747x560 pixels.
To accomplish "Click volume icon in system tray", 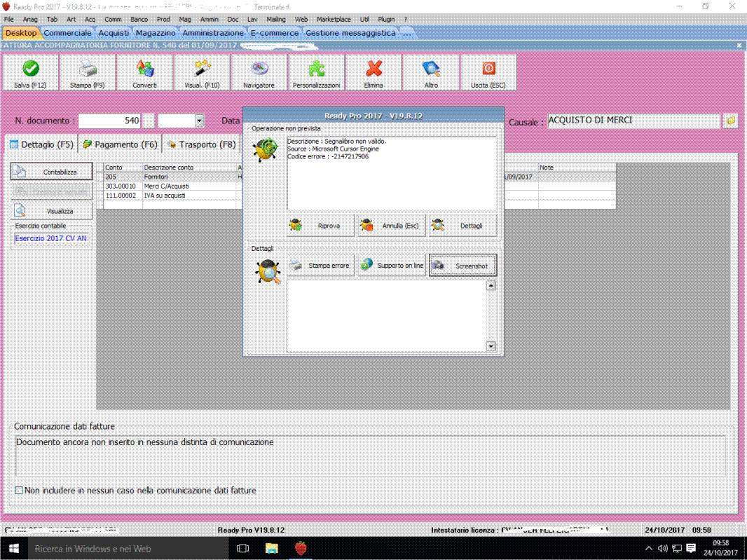I will coord(662,548).
